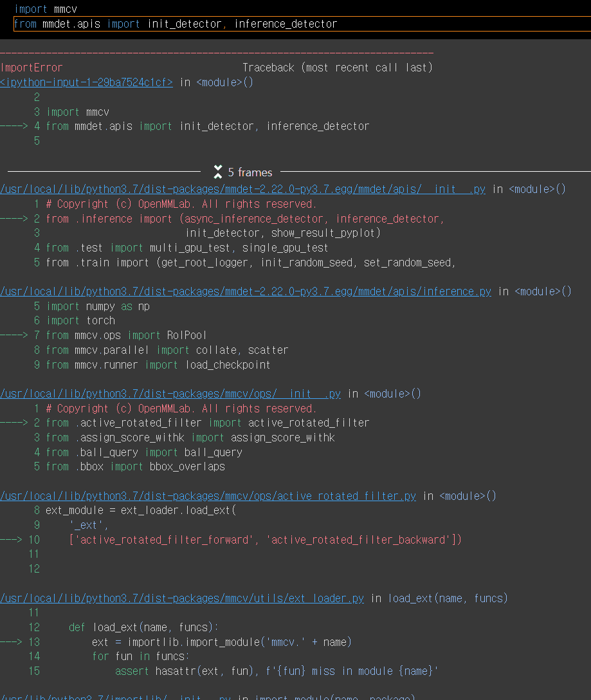This screenshot has height=700, width=591.
Task: Click the "----> 7" arrow before RoIPool import
Action: pyautogui.click(x=20, y=335)
